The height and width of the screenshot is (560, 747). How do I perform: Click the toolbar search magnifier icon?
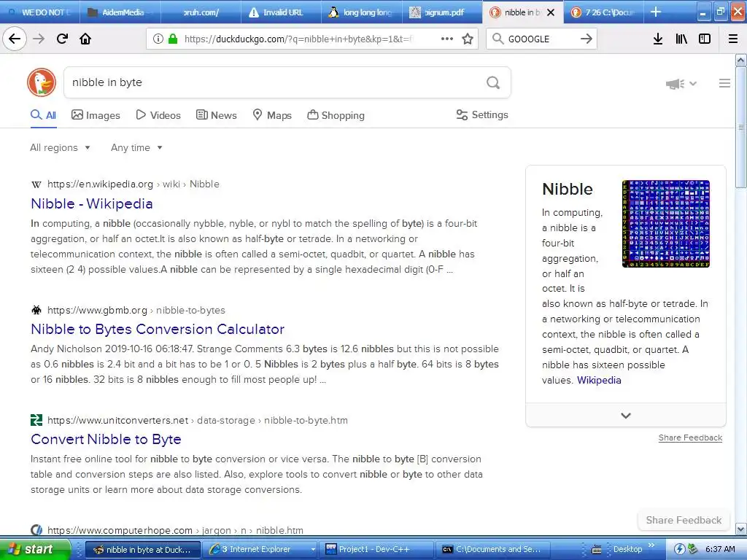pyautogui.click(x=498, y=39)
